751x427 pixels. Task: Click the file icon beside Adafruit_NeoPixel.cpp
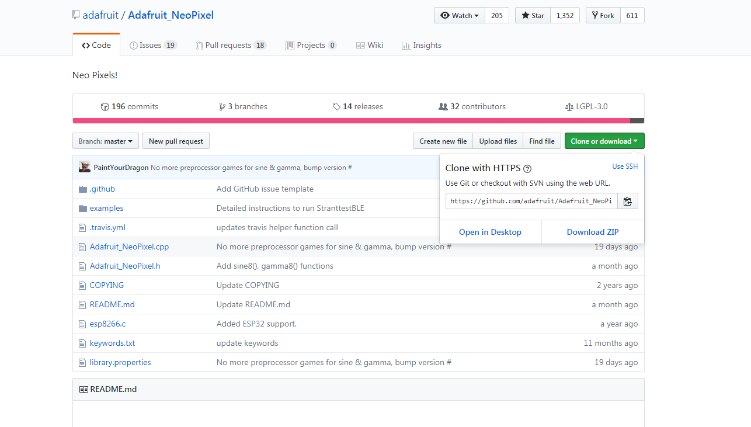point(82,247)
